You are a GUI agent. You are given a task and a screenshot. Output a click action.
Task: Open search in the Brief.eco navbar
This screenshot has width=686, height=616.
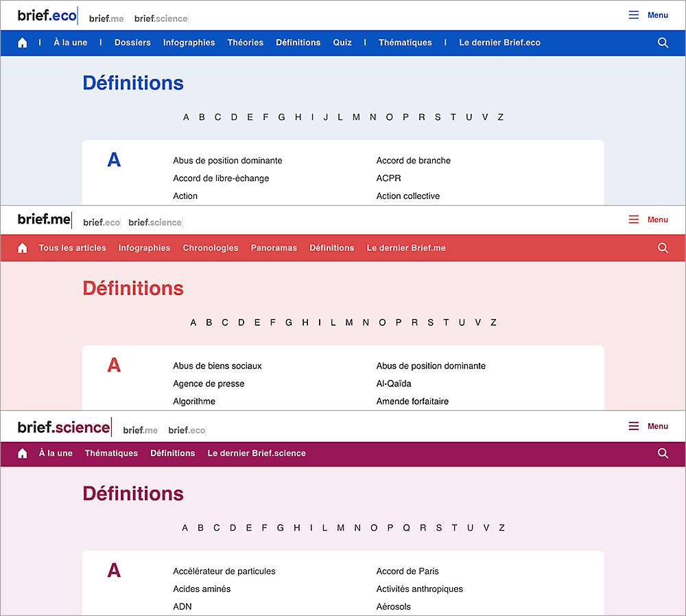663,43
